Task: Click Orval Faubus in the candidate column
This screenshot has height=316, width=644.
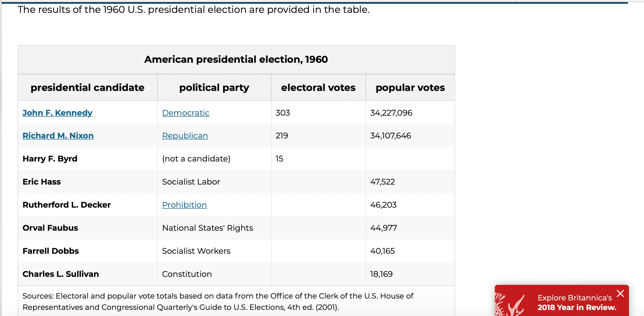Action: (x=50, y=228)
